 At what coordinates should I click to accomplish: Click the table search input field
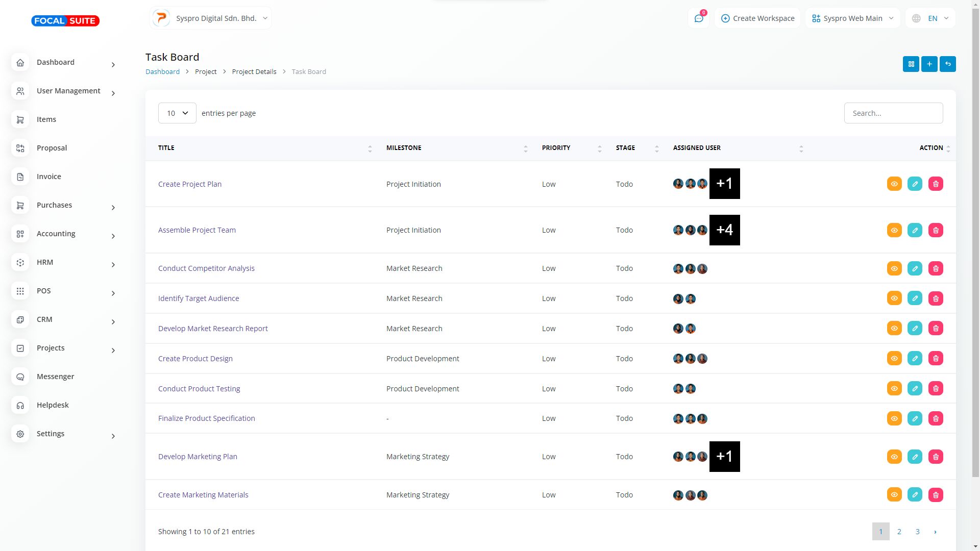(893, 113)
